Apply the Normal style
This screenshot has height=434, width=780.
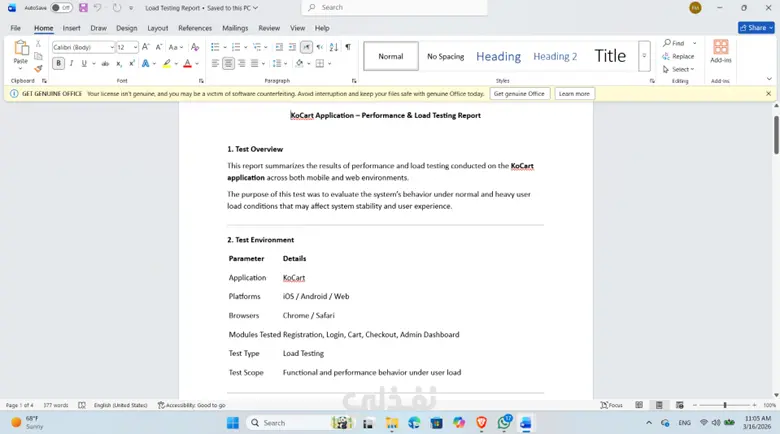pyautogui.click(x=391, y=56)
